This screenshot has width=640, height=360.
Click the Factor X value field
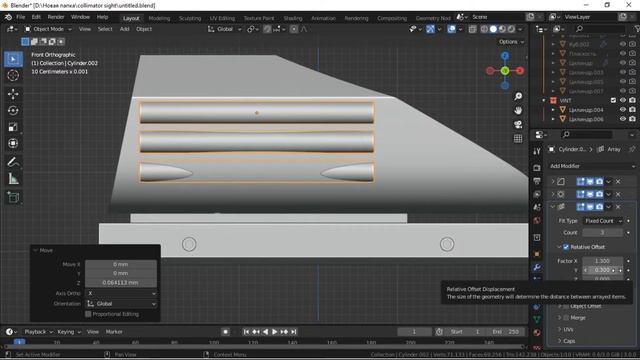pyautogui.click(x=602, y=261)
